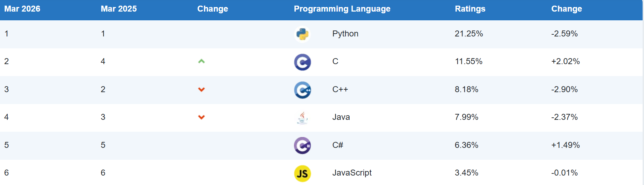Click the Ratings column header

point(470,9)
